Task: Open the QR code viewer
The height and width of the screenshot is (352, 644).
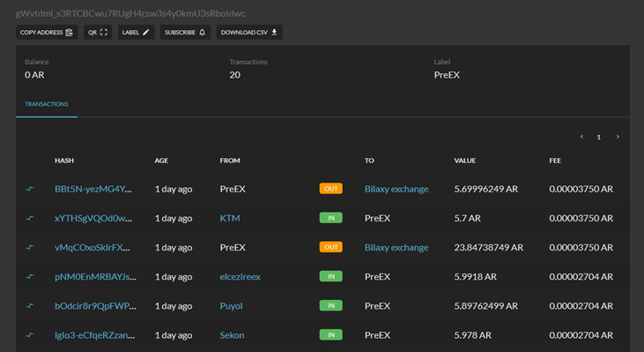Action: tap(98, 32)
